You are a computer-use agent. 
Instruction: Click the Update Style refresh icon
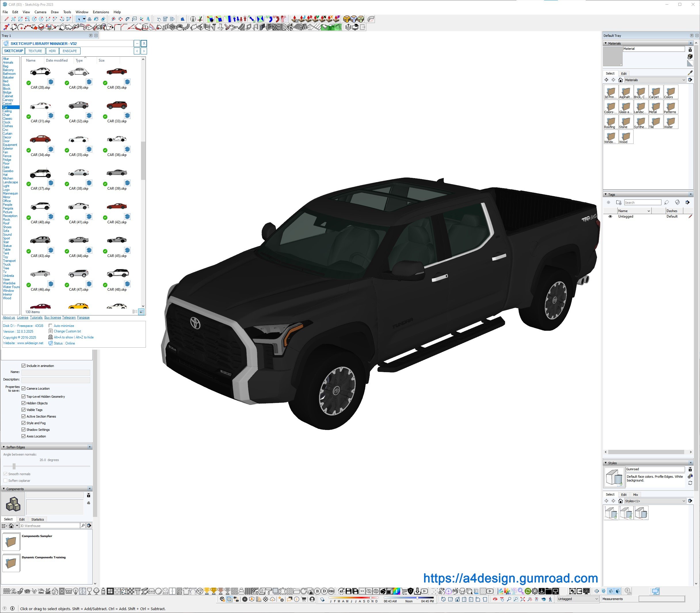pos(690,483)
